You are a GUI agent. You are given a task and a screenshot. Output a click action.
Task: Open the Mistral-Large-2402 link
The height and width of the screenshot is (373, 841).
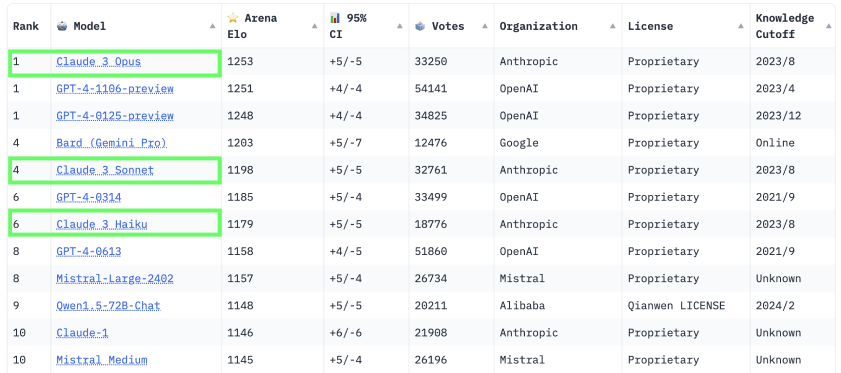(115, 279)
